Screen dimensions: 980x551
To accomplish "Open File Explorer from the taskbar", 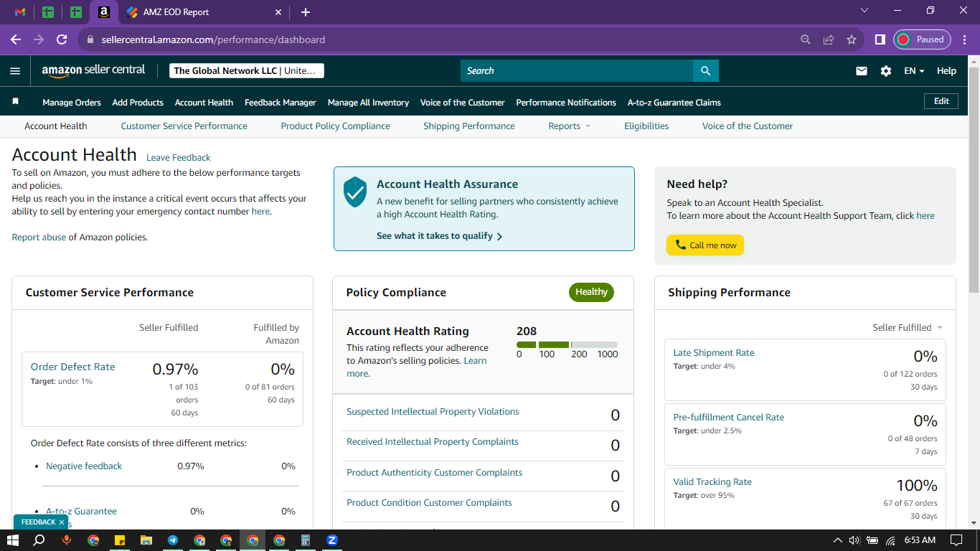I will [146, 540].
